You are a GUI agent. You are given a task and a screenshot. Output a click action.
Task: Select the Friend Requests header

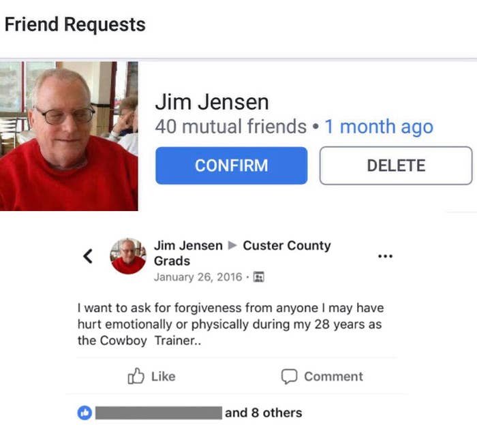tap(75, 25)
